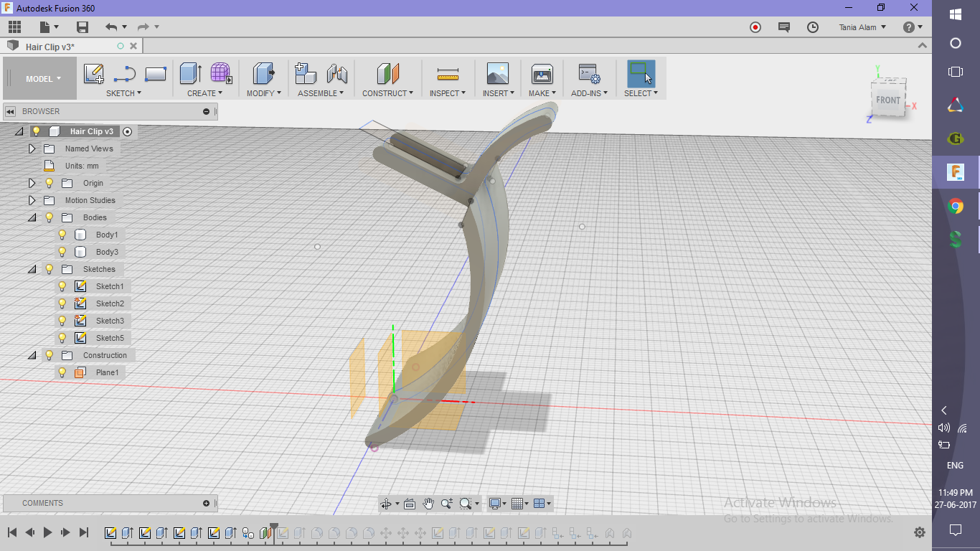980x551 pixels.
Task: Open the Tania Alam account menu
Action: coord(862,27)
